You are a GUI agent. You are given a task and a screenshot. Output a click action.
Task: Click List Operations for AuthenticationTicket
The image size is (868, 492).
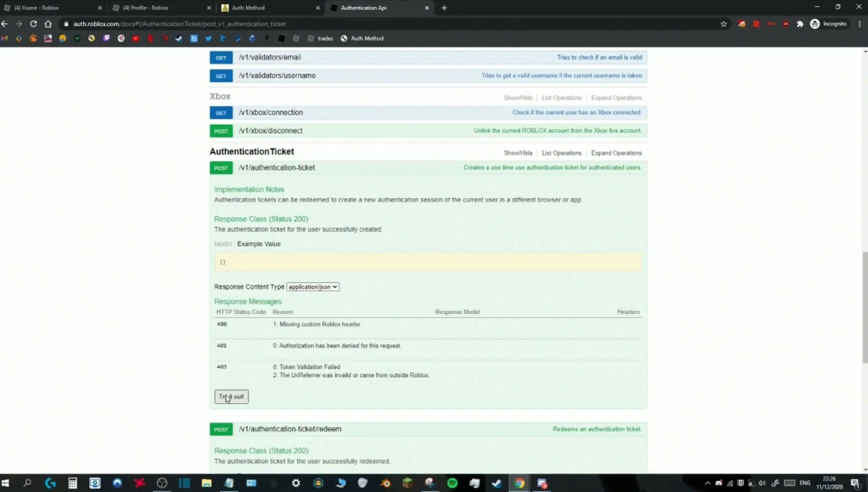(x=562, y=153)
